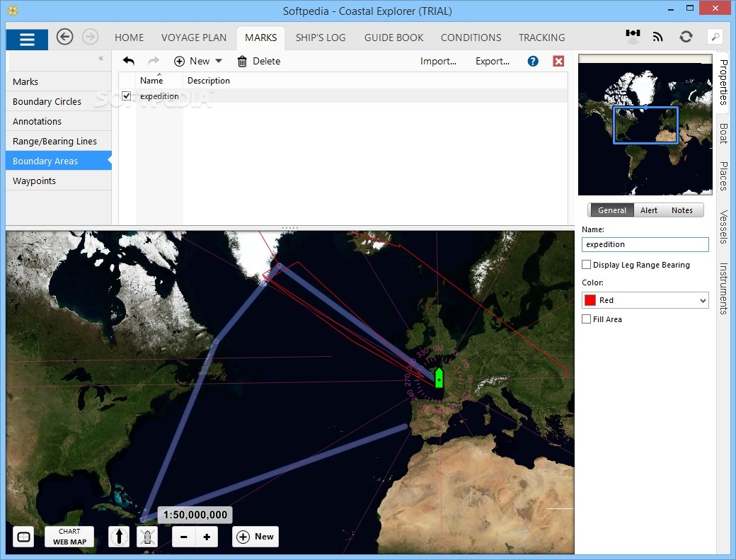
Task: Click New in the marks toolbar
Action: [x=192, y=61]
